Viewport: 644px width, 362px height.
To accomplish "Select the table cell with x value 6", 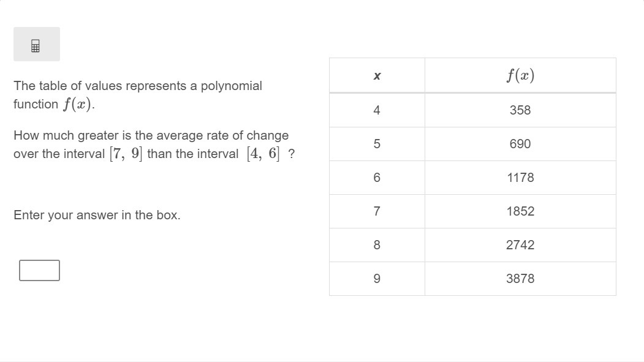I will coord(377,178).
